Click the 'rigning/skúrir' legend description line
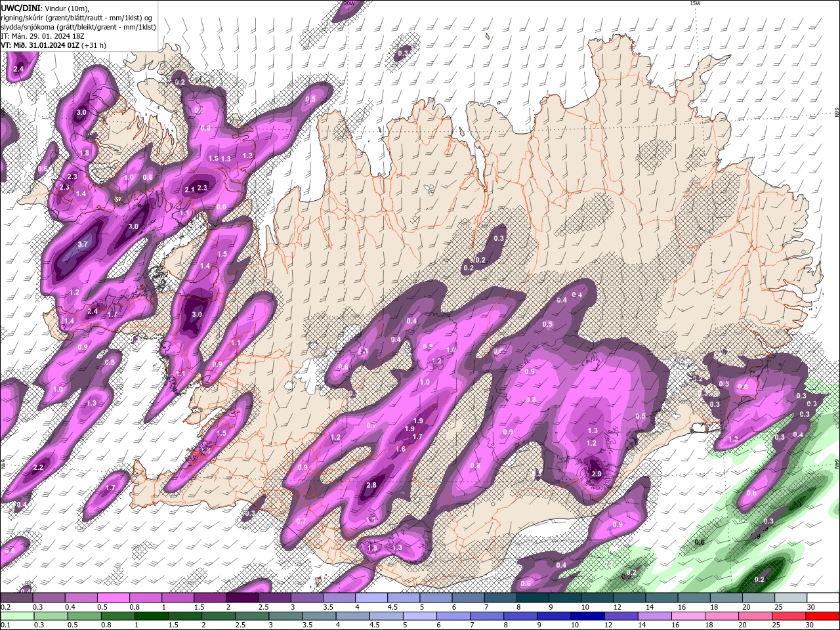The image size is (840, 630). 77,17
